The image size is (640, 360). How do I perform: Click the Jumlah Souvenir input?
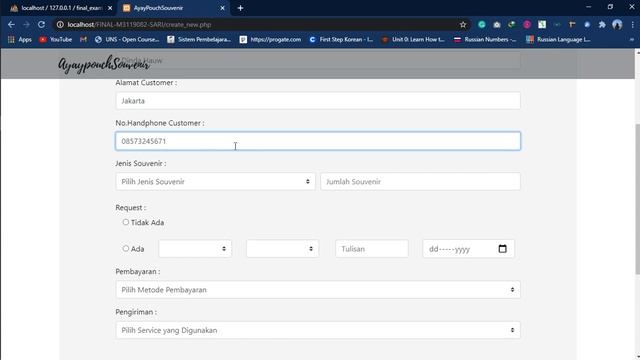coord(420,182)
